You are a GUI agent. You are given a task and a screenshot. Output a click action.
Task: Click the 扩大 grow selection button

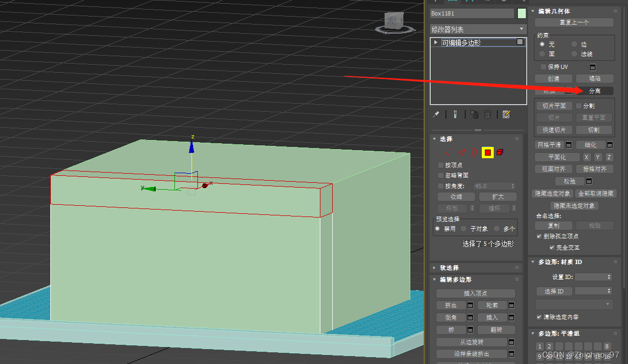tap(498, 197)
